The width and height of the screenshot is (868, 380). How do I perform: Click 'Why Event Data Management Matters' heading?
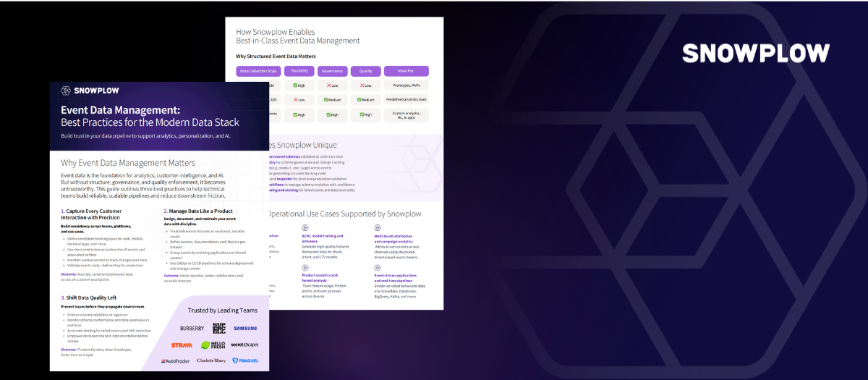click(128, 163)
